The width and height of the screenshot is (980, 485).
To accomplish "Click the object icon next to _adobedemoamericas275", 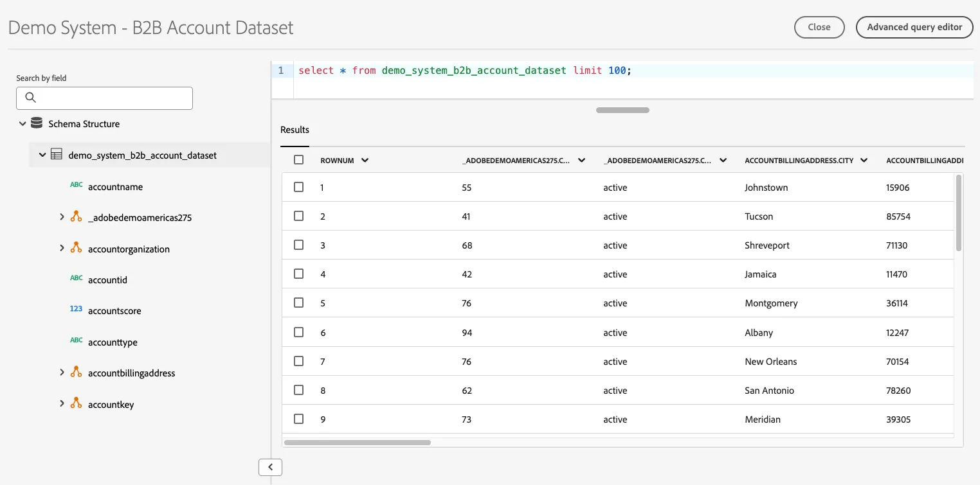I will [76, 217].
